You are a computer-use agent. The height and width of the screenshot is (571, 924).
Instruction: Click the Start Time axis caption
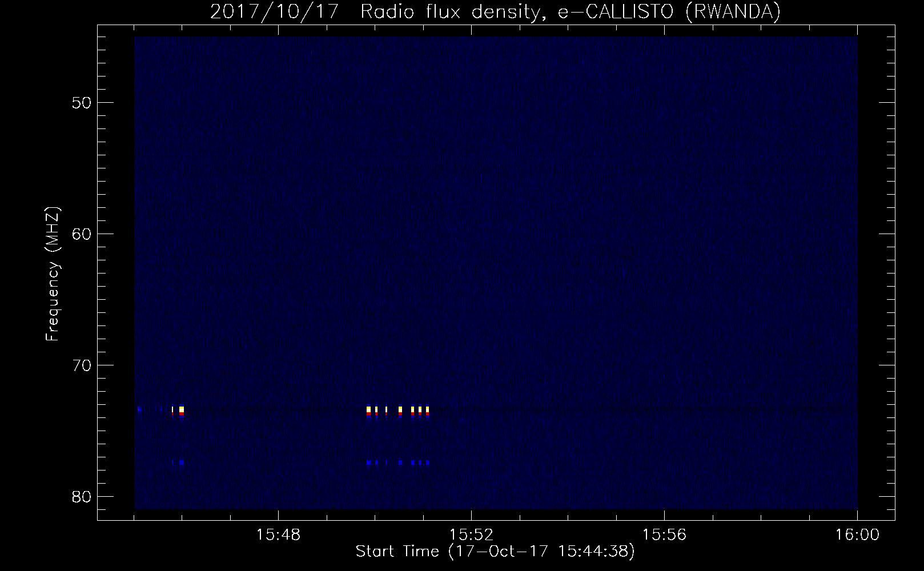495,552
